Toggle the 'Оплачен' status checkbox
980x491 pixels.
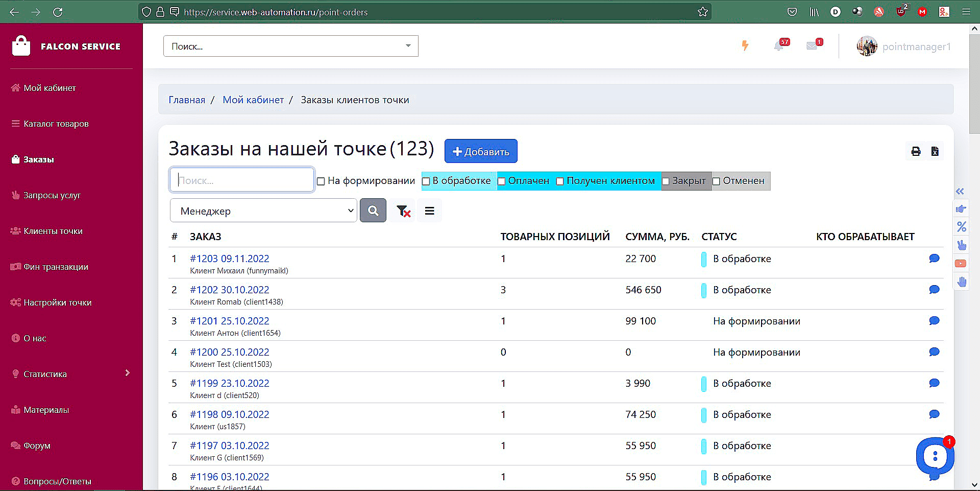(502, 181)
